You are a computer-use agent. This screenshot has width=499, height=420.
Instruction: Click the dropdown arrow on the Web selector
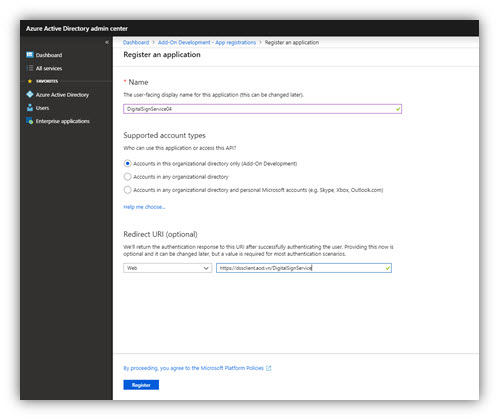point(206,268)
